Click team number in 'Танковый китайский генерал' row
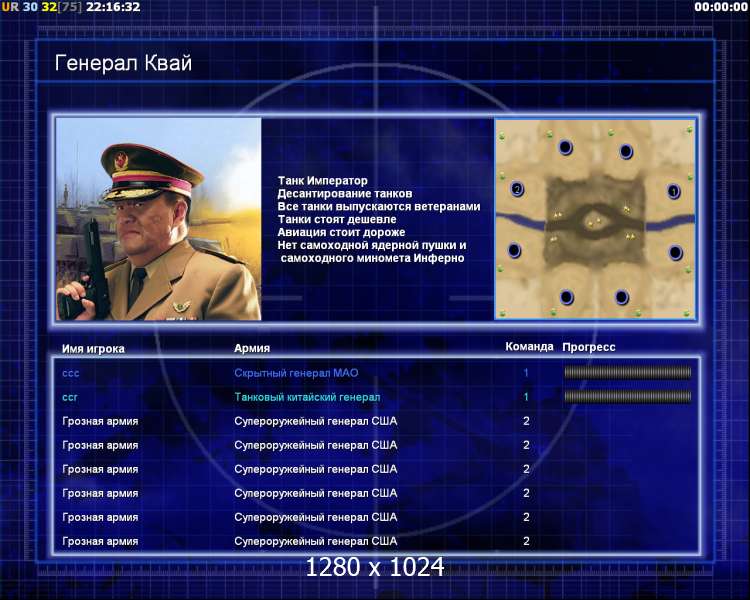Screen dimensions: 750x600 coord(526,397)
